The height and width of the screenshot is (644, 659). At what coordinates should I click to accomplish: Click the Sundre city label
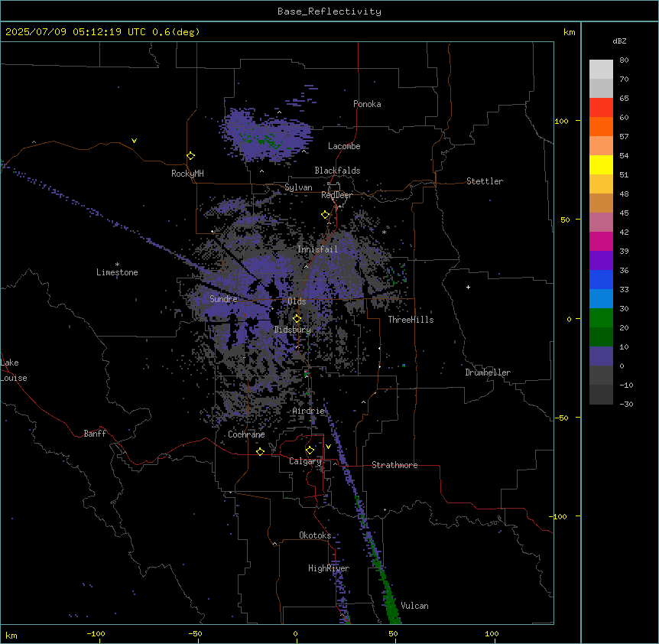pyautogui.click(x=223, y=299)
